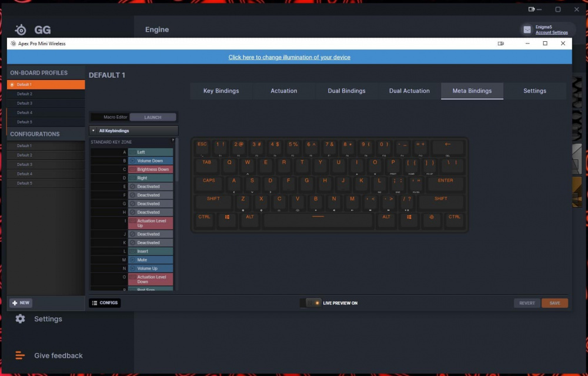
Task: Click the illumination change link
Action: [x=289, y=57]
